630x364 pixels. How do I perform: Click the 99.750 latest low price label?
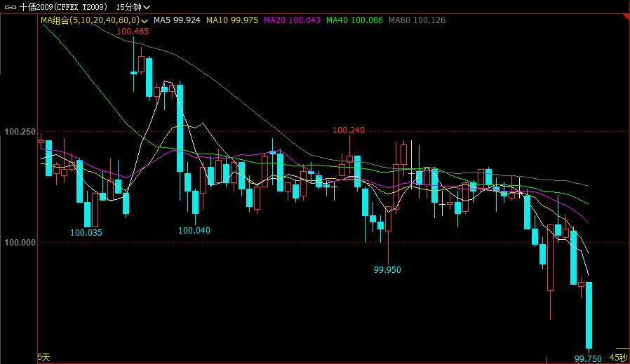pyautogui.click(x=588, y=358)
